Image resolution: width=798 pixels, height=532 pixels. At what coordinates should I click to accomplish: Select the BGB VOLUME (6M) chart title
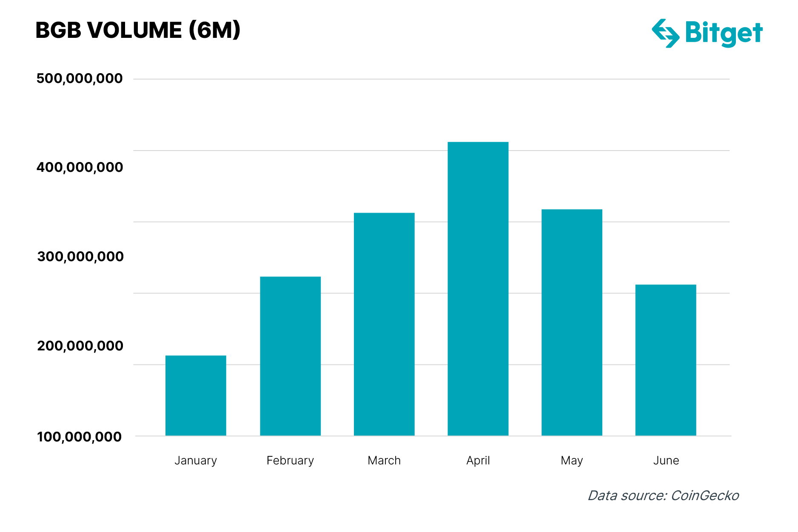tap(138, 30)
